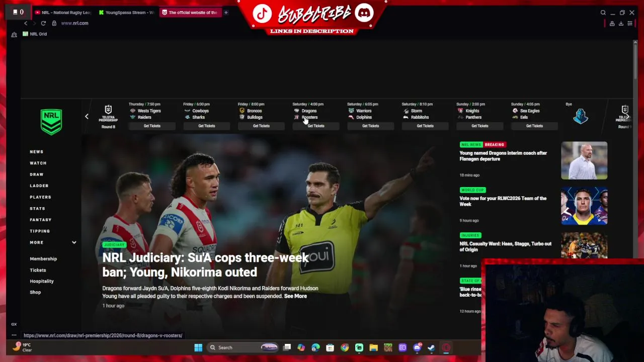Open Discord from taskbar

[x=417, y=347]
